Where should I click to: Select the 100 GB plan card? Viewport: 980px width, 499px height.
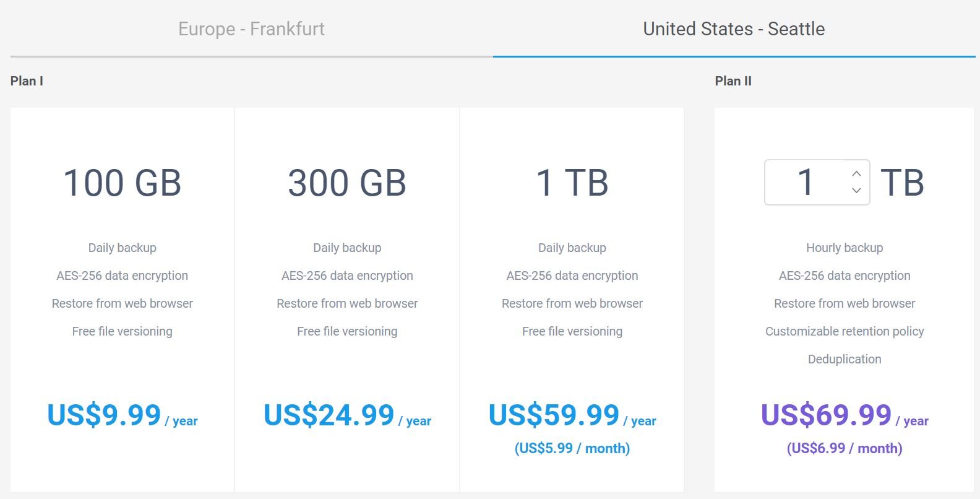122,183
